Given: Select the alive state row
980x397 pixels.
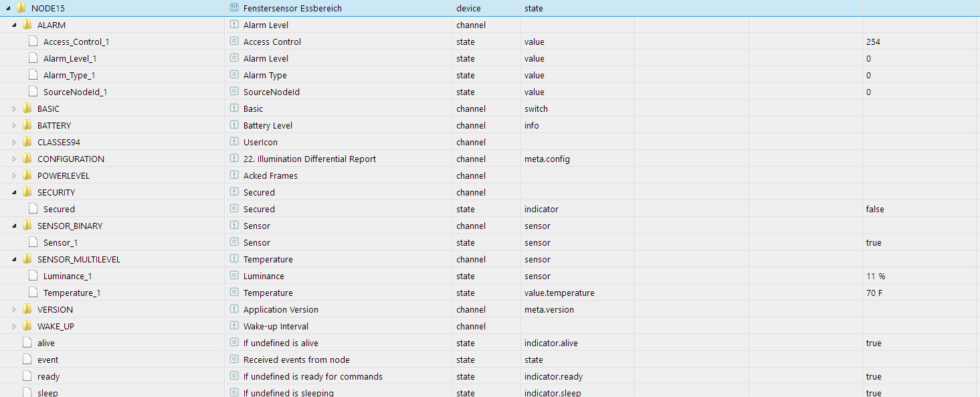Looking at the screenshot, I should pos(46,343).
